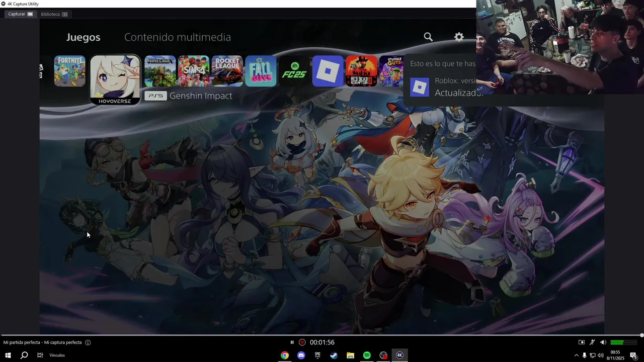Open Task View on the taskbar

coord(40,355)
